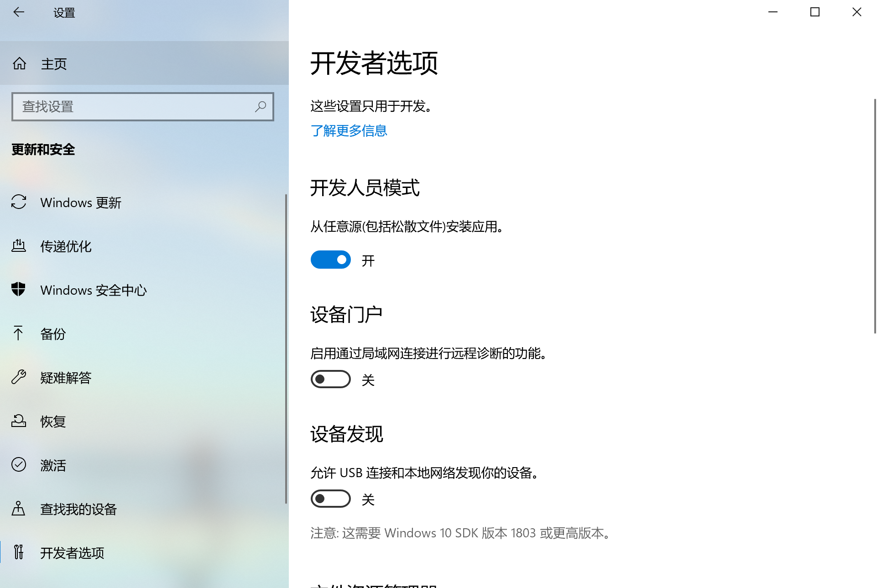
Task: Open the 了解更多信息 link
Action: coord(349,131)
